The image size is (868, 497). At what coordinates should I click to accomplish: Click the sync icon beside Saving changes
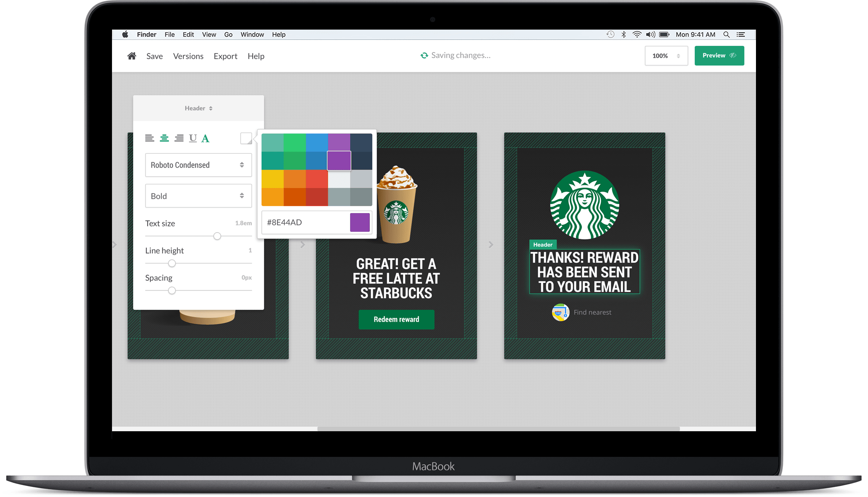[x=424, y=55]
